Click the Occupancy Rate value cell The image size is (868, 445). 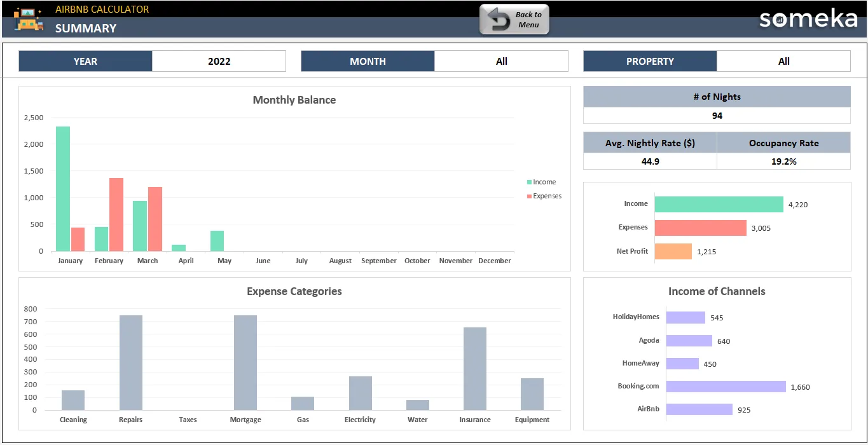(783, 161)
